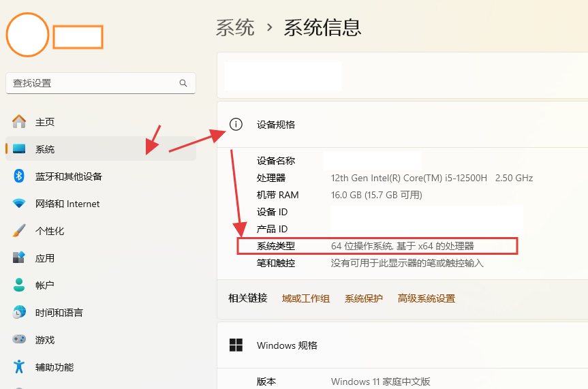The height and width of the screenshot is (389, 588).
Task: Select 系统 in the sidebar
Action: pyautogui.click(x=101, y=149)
